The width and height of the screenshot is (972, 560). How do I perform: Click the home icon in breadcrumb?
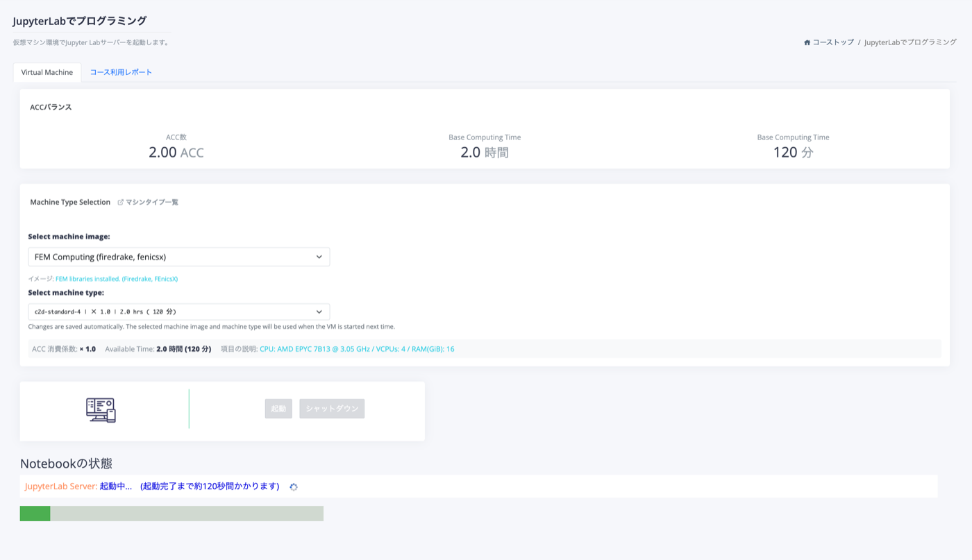[x=807, y=42]
